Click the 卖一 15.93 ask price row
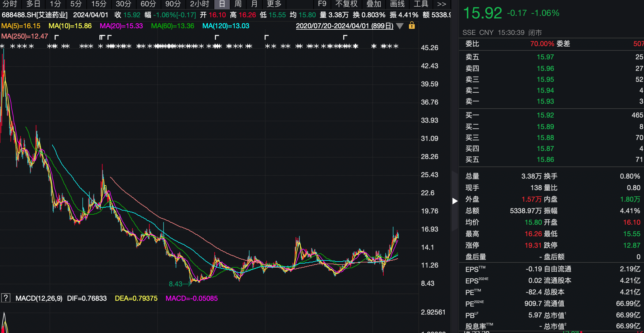 coord(551,101)
